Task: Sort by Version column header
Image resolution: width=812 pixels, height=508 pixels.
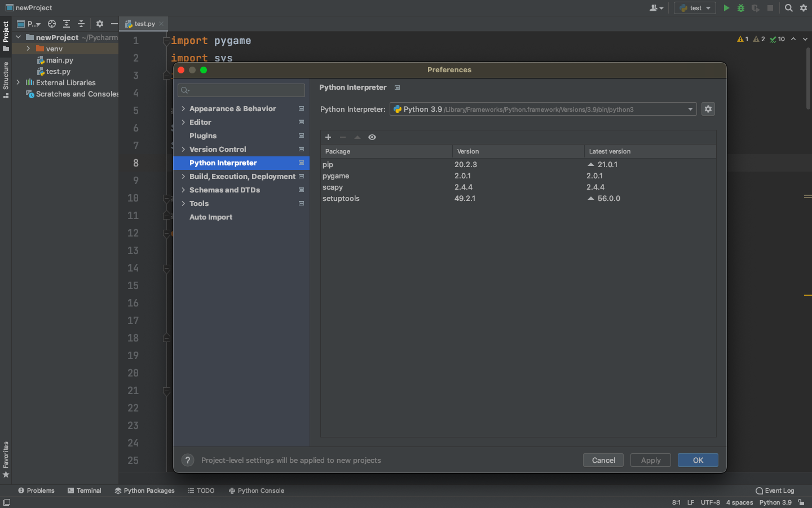Action: [518, 151]
